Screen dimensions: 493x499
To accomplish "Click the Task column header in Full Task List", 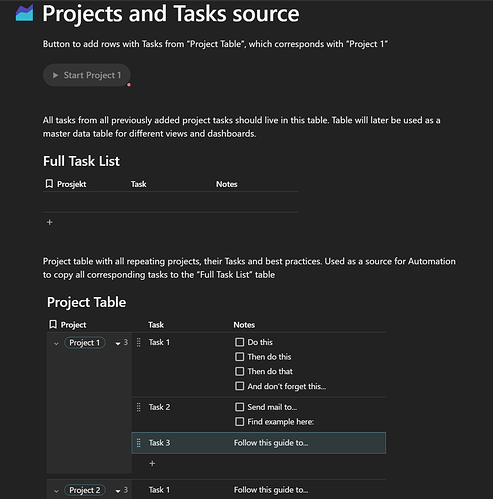I will tap(138, 184).
